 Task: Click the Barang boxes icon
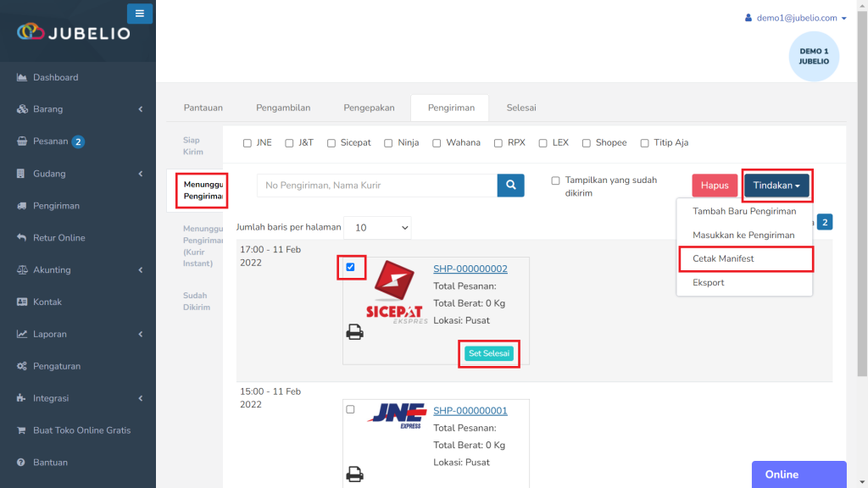[x=22, y=109]
